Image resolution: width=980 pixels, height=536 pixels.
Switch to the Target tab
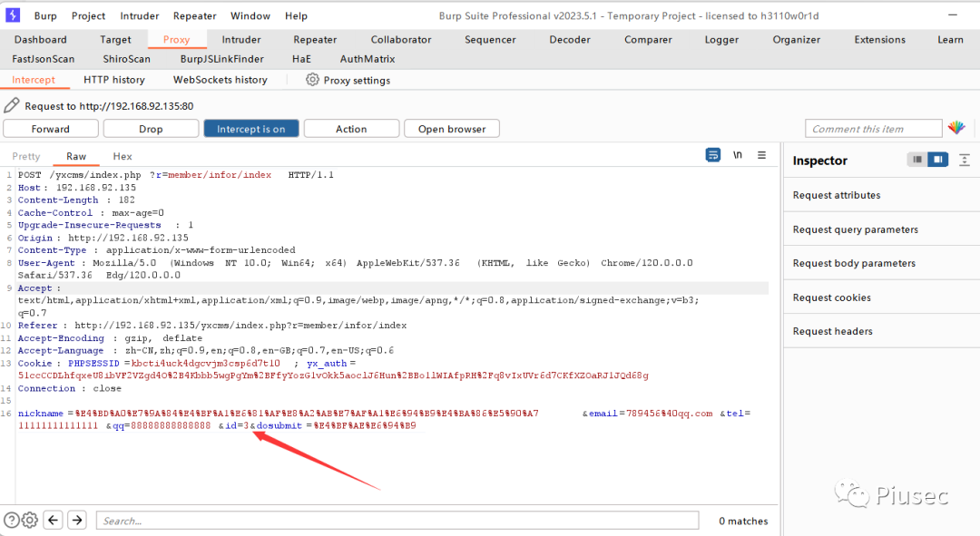click(x=115, y=39)
